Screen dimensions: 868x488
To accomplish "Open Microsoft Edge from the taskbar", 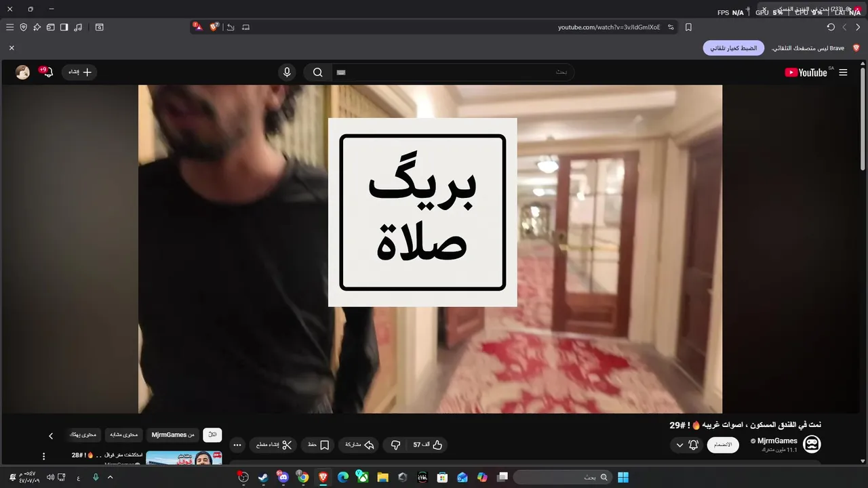I will (x=343, y=477).
